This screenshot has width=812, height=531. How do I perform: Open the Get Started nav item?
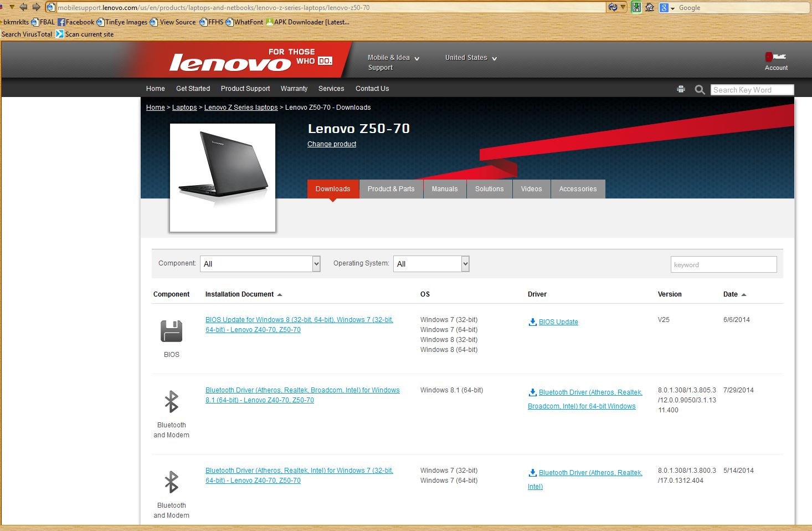(193, 89)
